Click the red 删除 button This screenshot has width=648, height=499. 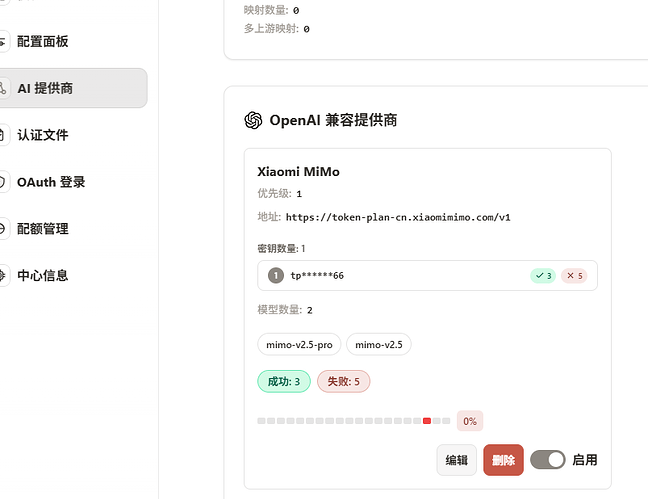click(x=503, y=460)
